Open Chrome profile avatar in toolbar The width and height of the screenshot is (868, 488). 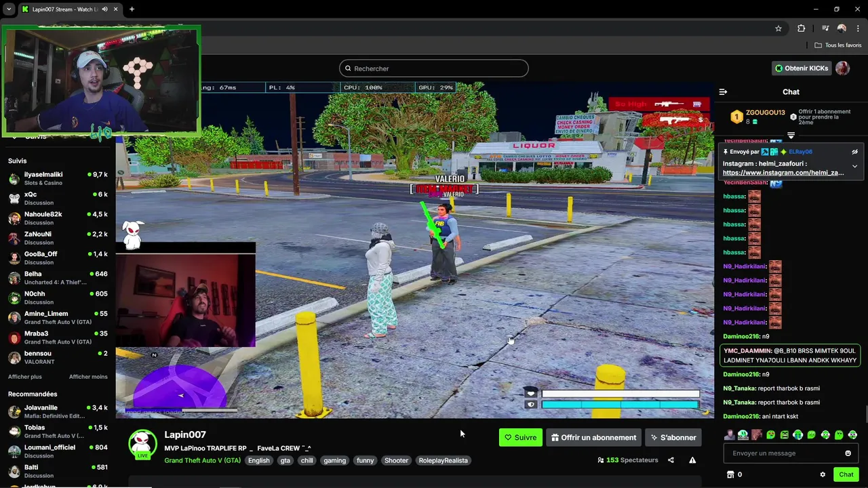tap(842, 28)
